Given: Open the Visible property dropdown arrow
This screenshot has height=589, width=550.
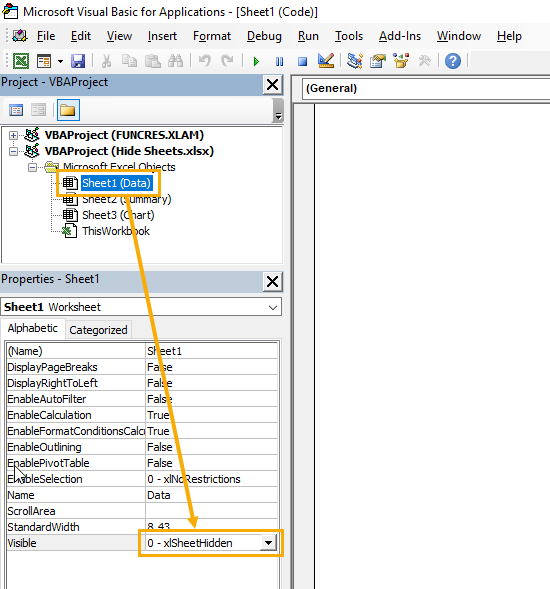Looking at the screenshot, I should pos(268,543).
